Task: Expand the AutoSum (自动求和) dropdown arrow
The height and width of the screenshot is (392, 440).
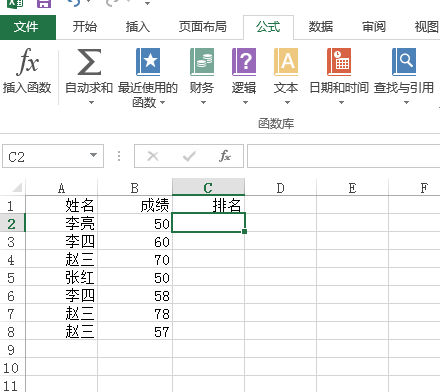Action: click(91, 103)
